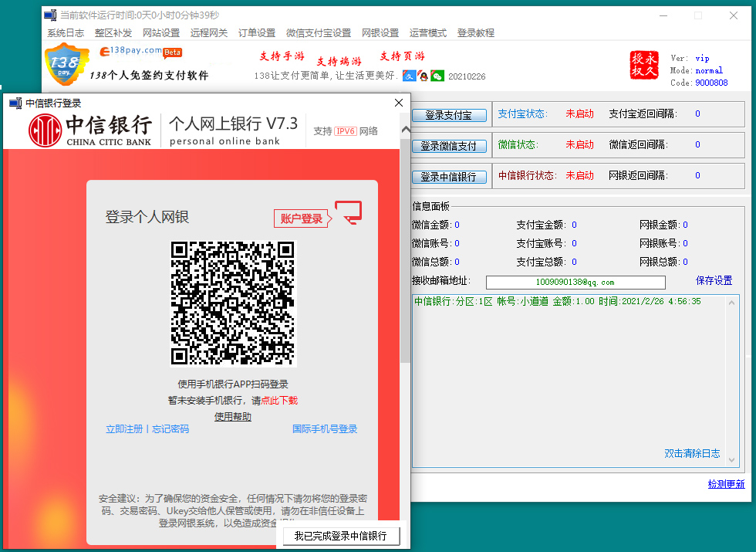Open the 系统日志 menu

coord(66,32)
